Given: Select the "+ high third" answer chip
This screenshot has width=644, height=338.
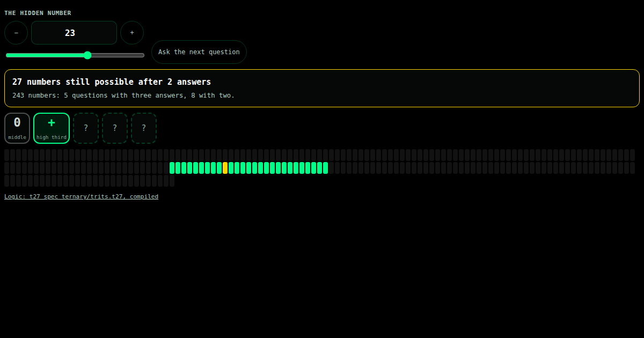Looking at the screenshot, I should pos(52,128).
